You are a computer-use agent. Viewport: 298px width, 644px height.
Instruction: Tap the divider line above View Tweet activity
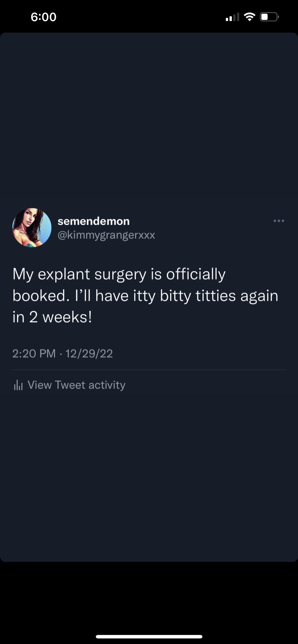[x=149, y=370]
